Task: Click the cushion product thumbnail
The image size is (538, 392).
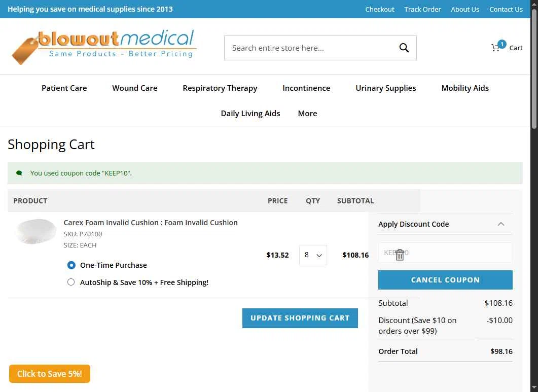Action: coord(36,231)
